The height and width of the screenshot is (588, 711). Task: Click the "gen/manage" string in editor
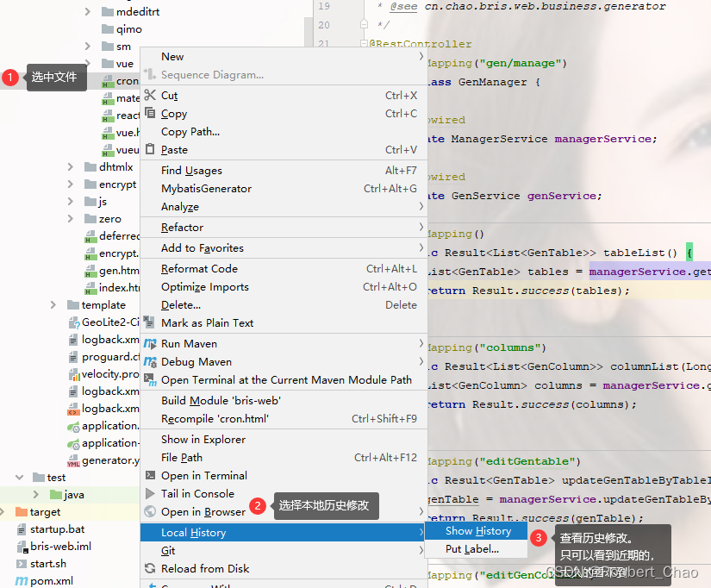[521, 63]
